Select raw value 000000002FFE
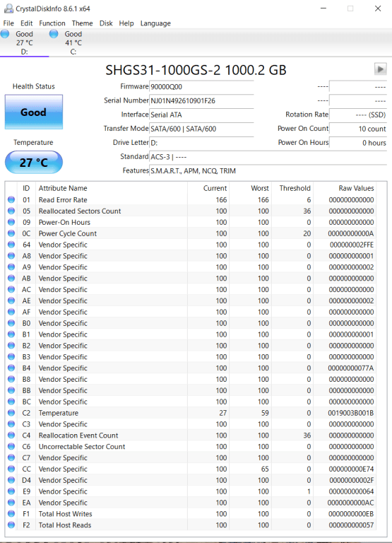This screenshot has width=392, height=543. coord(352,245)
